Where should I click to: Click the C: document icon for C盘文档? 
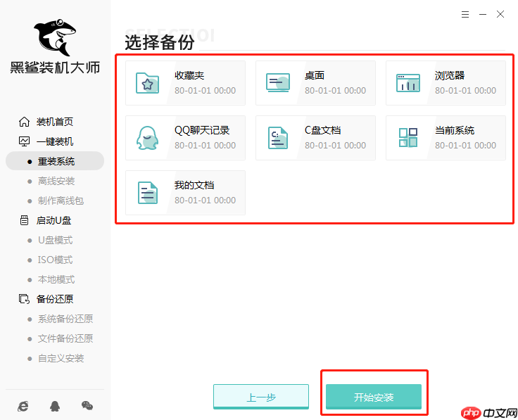(278, 138)
